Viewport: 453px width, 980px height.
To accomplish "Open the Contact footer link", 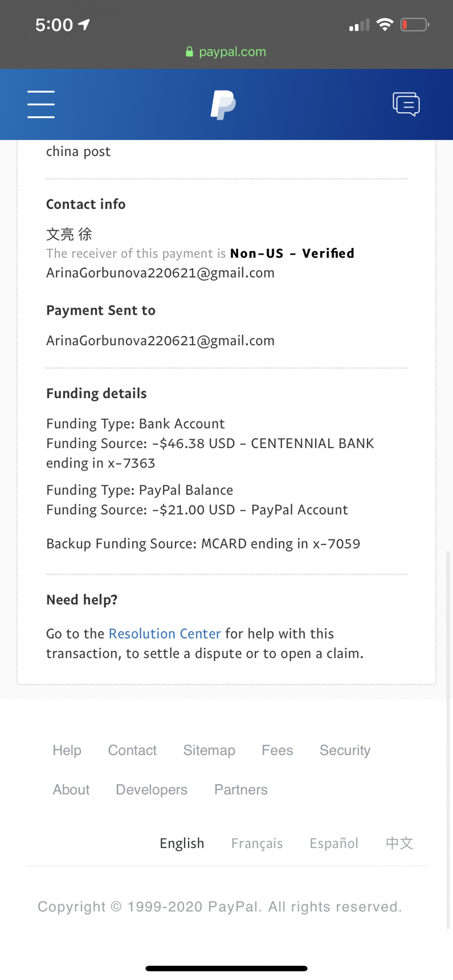I will coord(132,750).
